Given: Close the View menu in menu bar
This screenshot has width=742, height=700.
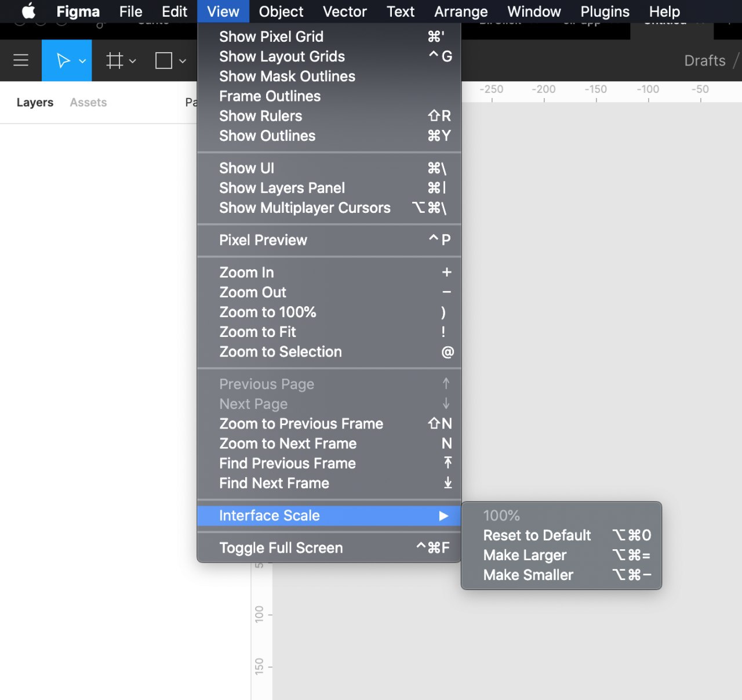Looking at the screenshot, I should pyautogui.click(x=223, y=12).
